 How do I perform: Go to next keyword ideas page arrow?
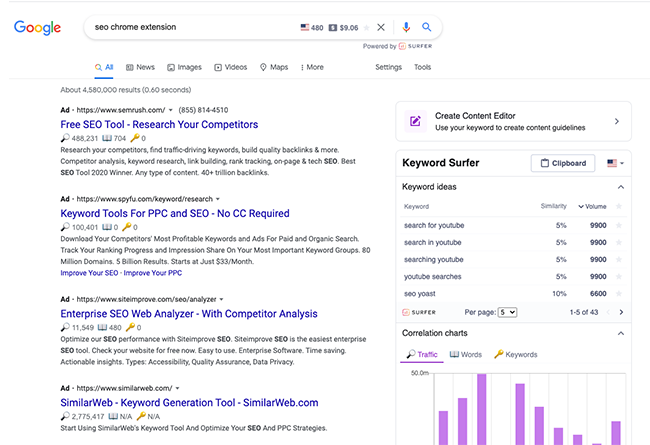pyautogui.click(x=620, y=312)
